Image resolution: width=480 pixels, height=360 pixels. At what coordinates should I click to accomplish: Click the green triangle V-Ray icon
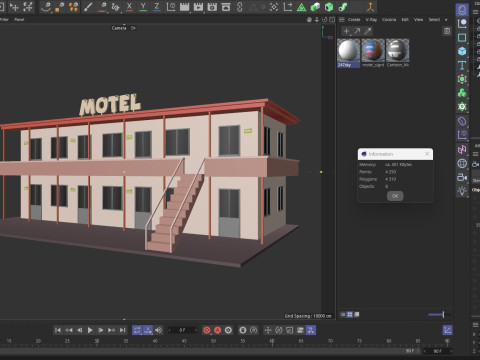pyautogui.click(x=301, y=7)
